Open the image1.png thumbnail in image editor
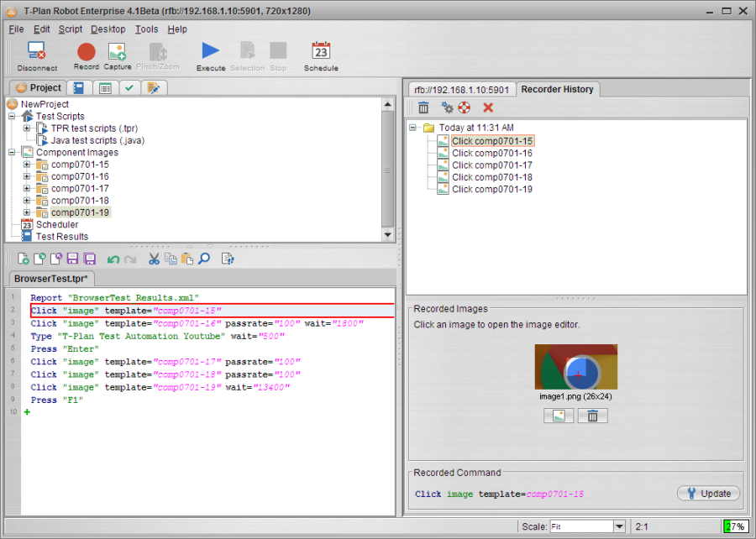 pyautogui.click(x=575, y=366)
